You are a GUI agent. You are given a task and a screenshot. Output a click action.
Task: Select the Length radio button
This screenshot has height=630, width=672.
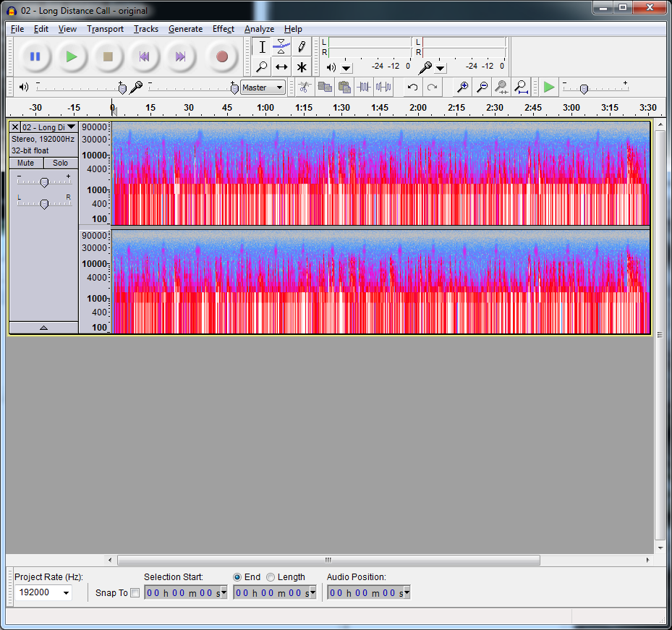[271, 577]
